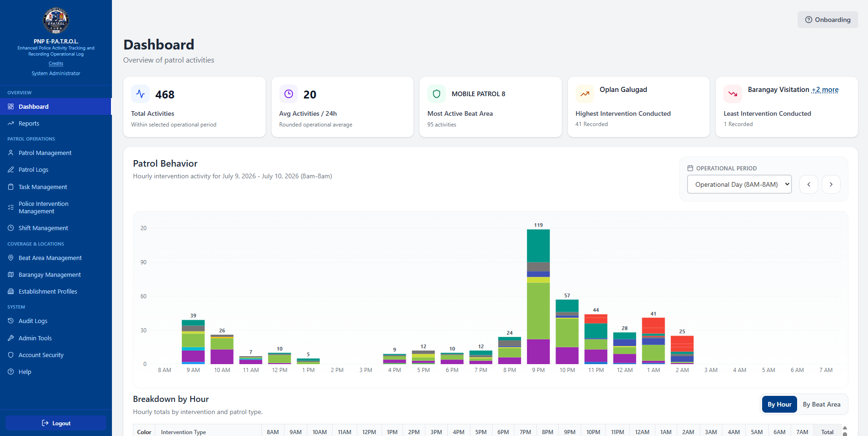Click the Barangay Management map icon
Viewport: 868px width, 436px height.
tap(11, 274)
